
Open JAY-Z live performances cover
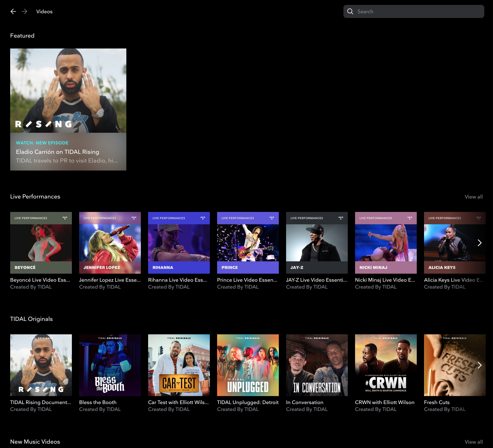tap(317, 243)
